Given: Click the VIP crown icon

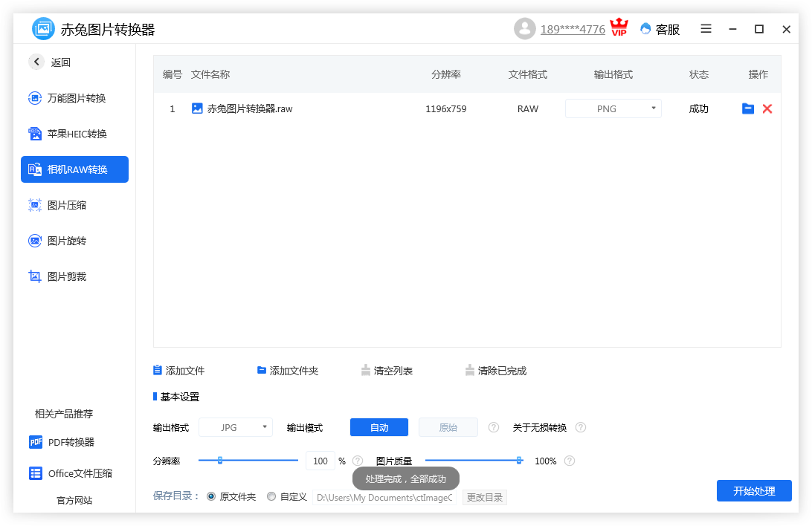Looking at the screenshot, I should click(619, 27).
